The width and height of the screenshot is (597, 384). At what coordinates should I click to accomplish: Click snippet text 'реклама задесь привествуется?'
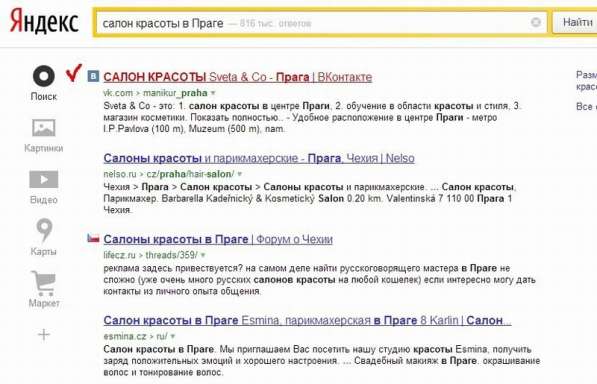[x=173, y=268]
